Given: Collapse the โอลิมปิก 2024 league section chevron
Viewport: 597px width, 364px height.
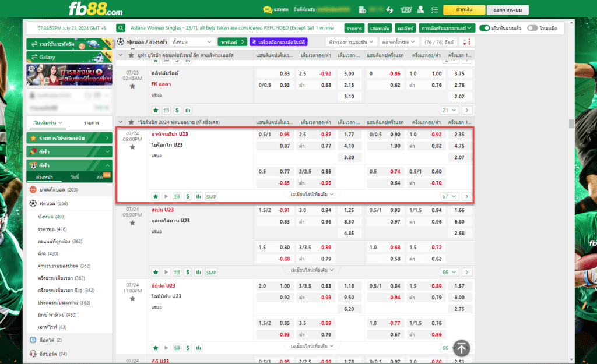Looking at the screenshot, I should tap(121, 122).
